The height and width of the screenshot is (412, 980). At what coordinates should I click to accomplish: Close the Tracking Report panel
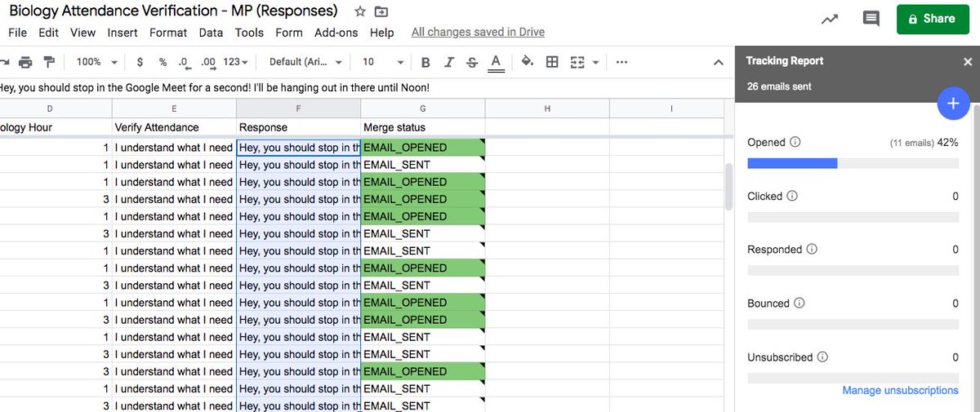[968, 61]
